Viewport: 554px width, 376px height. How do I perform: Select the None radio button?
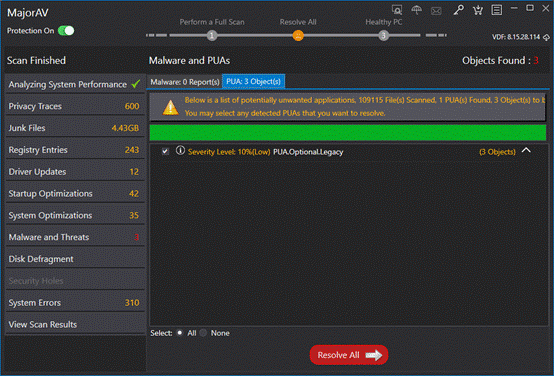pos(203,333)
